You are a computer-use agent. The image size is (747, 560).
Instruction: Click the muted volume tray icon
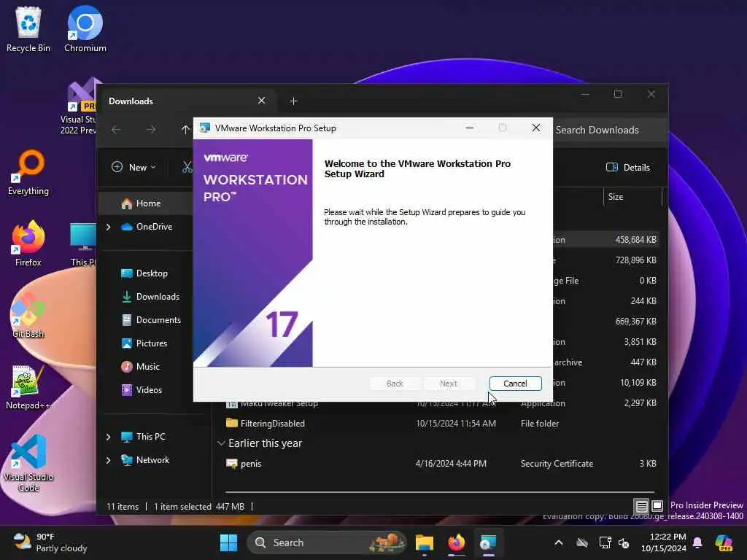(624, 542)
